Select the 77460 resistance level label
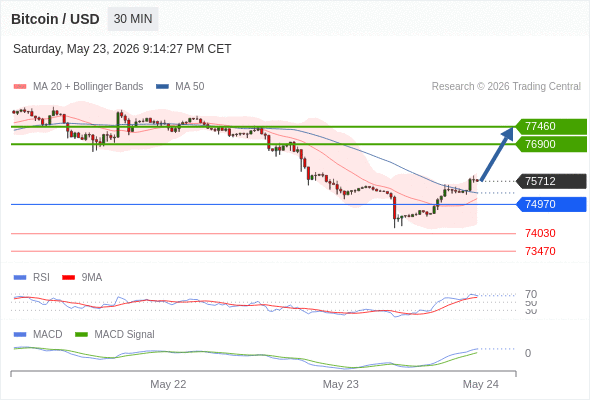The image size is (590, 400). (551, 126)
